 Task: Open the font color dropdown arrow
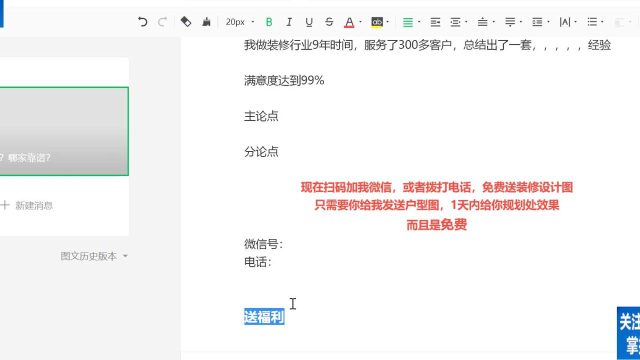[x=360, y=22]
